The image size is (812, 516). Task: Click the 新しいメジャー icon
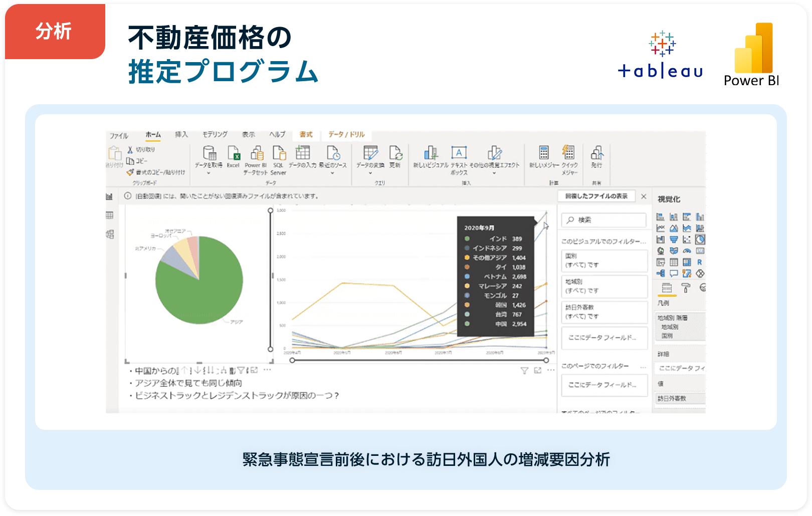[544, 152]
